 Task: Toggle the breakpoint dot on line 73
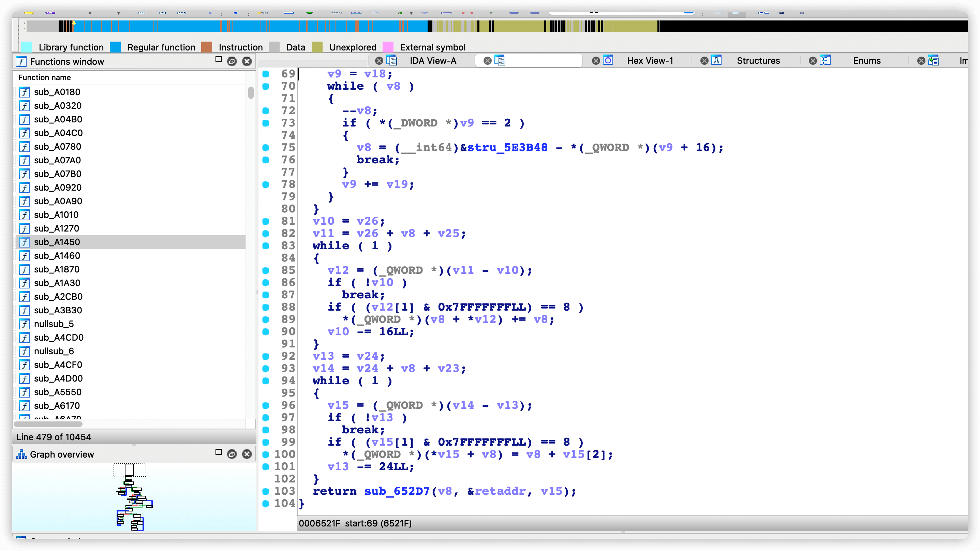coord(266,123)
